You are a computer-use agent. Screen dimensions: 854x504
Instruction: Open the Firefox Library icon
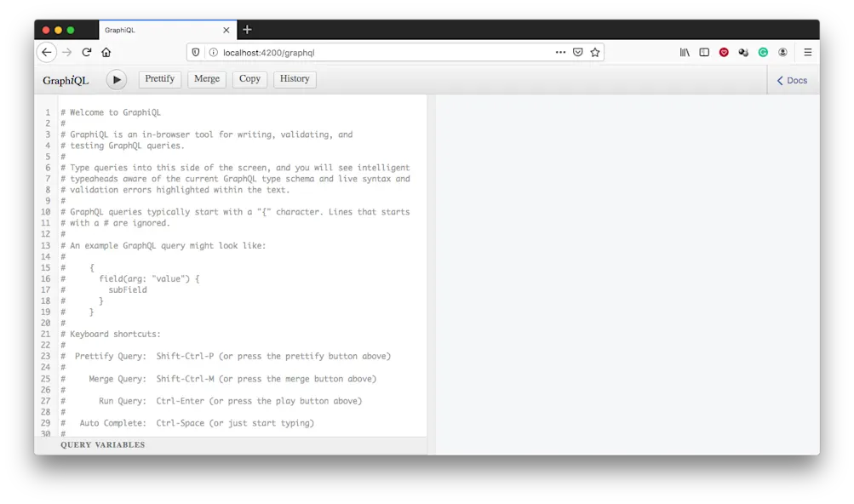pyautogui.click(x=684, y=52)
